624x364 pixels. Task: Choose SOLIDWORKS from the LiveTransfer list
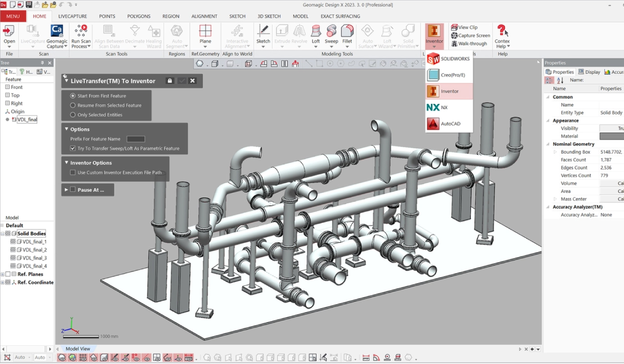(x=449, y=59)
